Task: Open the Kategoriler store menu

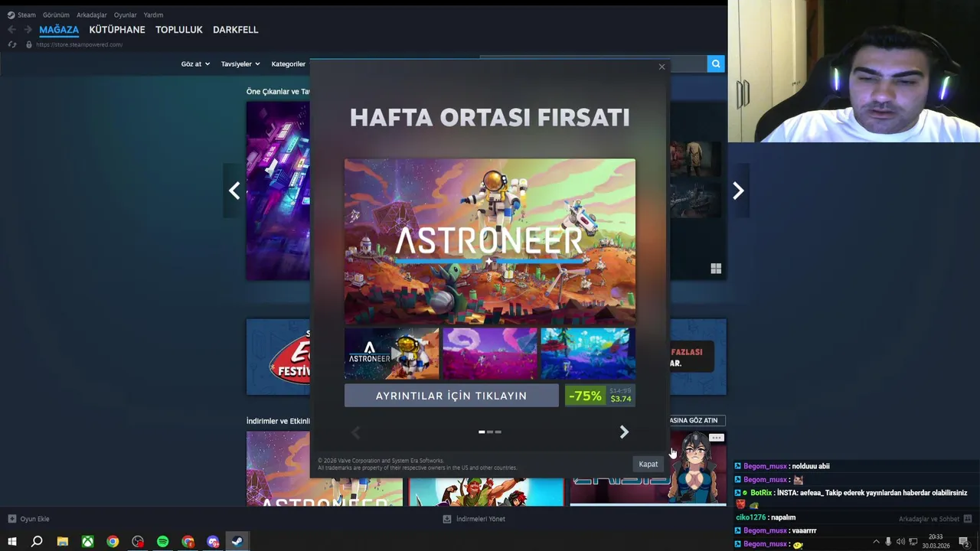Action: pyautogui.click(x=289, y=64)
